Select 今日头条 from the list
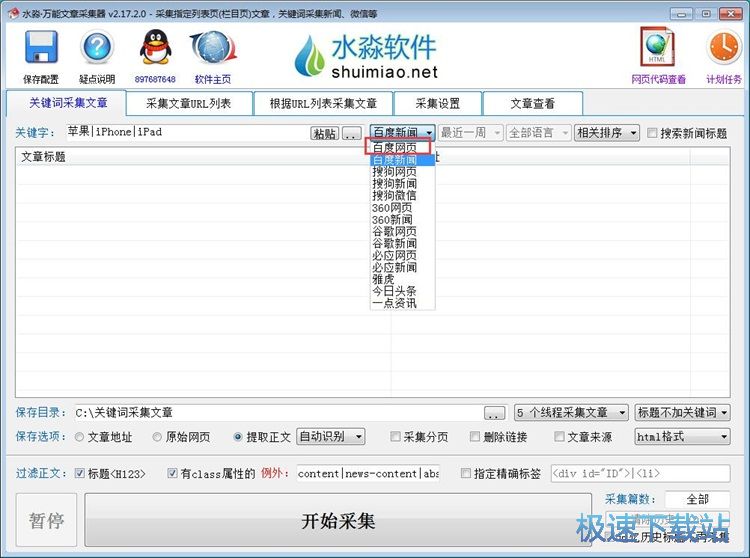 tap(403, 292)
